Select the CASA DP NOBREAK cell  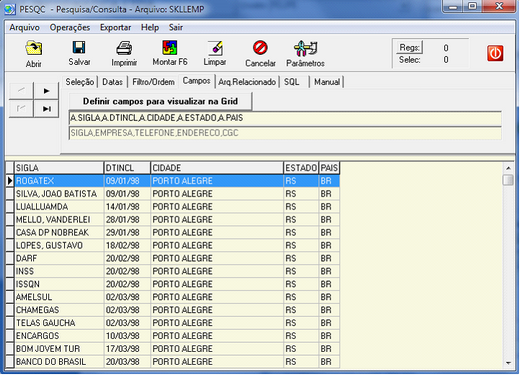click(x=59, y=232)
